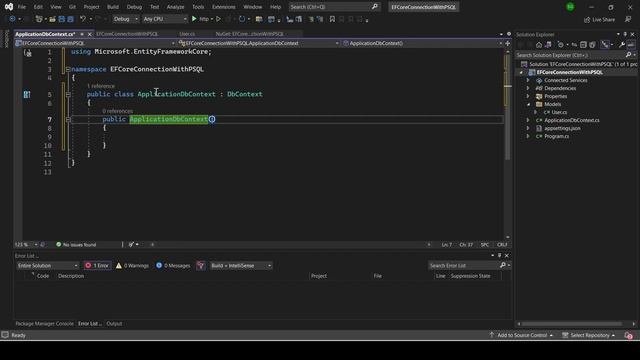Open the Build + IntelliSense dropdown

tap(241, 265)
